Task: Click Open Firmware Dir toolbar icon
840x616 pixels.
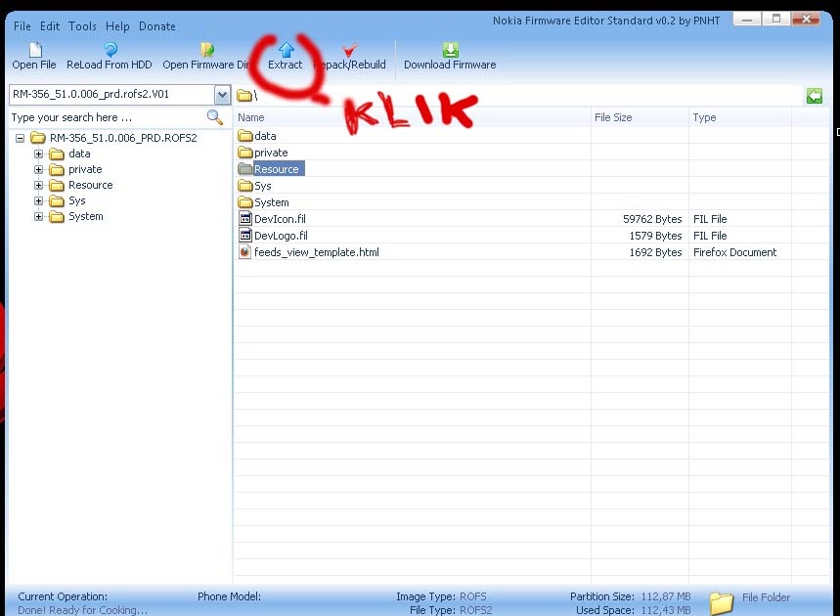Action: [x=207, y=50]
